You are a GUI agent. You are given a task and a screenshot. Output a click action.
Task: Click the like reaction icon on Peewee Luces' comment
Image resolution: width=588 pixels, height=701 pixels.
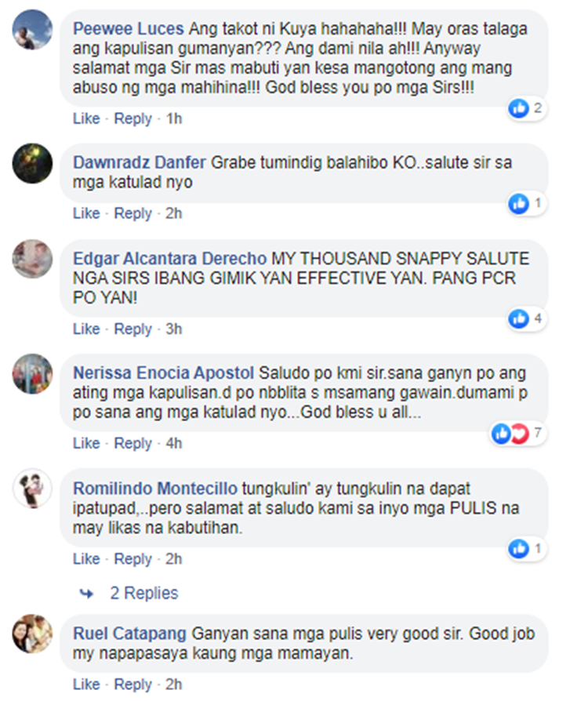tap(519, 108)
